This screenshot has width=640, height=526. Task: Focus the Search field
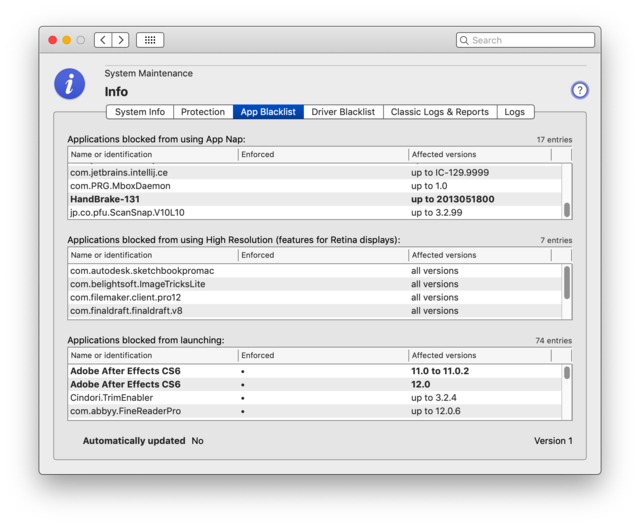tap(525, 40)
